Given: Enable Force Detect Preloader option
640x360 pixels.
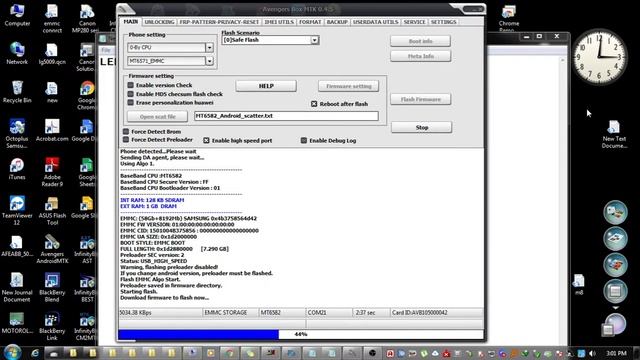Looking at the screenshot, I should [126, 140].
